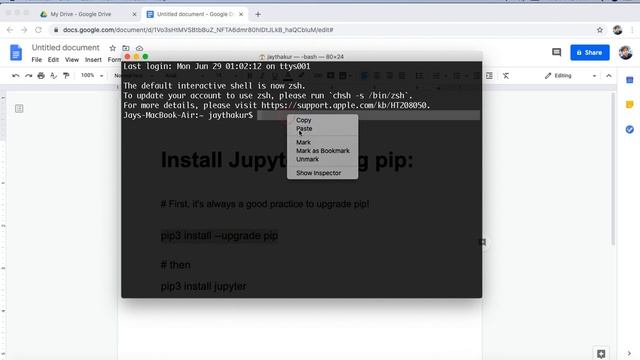Image resolution: width=640 pixels, height=360 pixels.
Task: Close the My Drive browser tab
Action: 135,14
